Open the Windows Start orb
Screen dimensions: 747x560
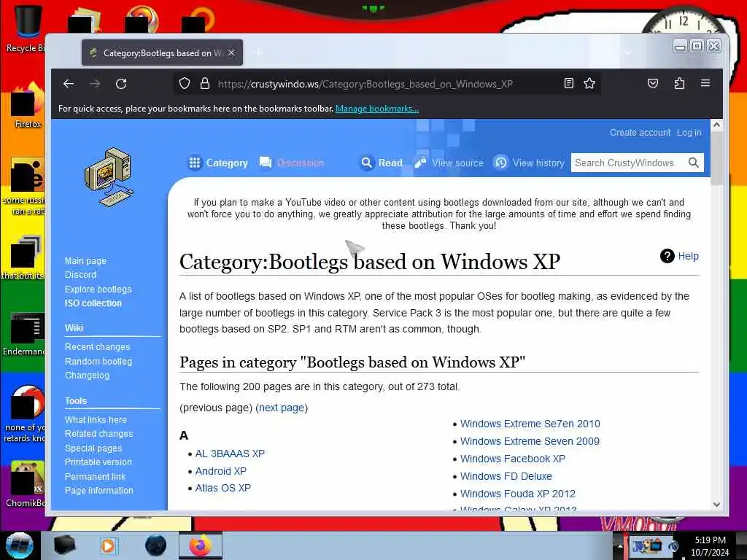(19, 545)
